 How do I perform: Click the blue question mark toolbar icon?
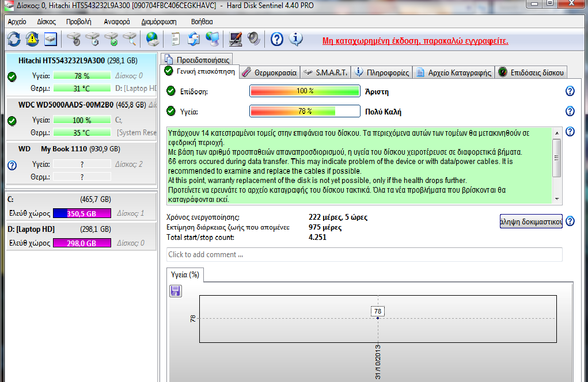pos(277,39)
